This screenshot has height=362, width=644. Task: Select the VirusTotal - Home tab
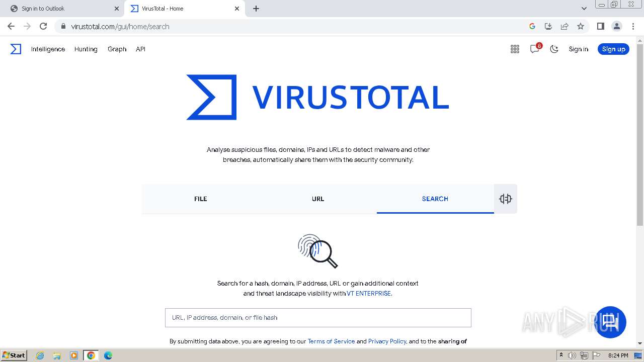point(184,9)
